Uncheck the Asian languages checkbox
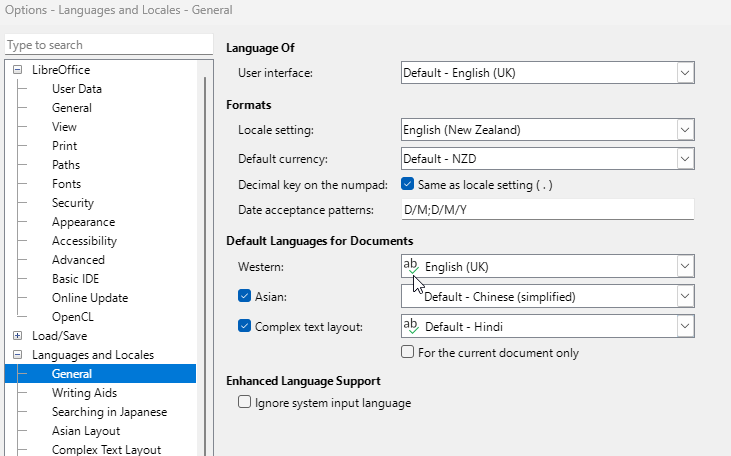 point(244,296)
